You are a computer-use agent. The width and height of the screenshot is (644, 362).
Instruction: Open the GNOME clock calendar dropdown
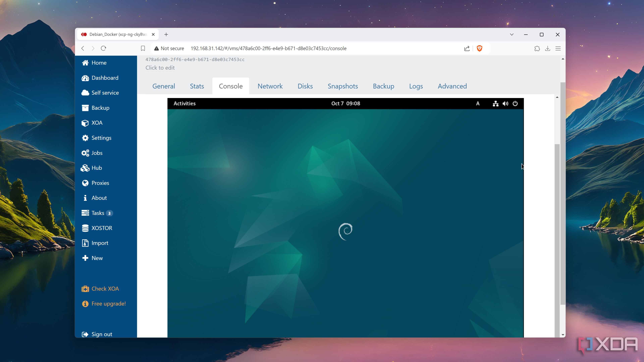coord(345,103)
